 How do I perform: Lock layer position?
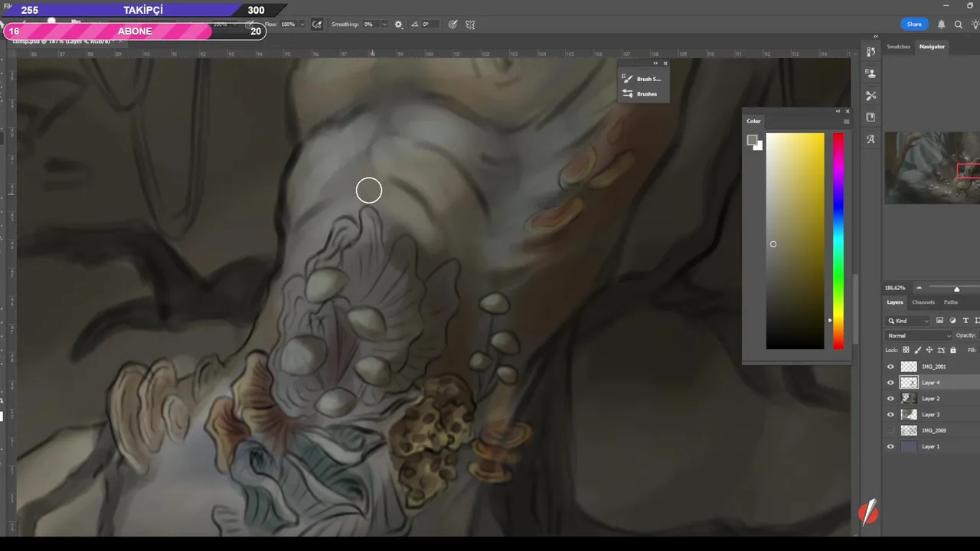coord(929,350)
